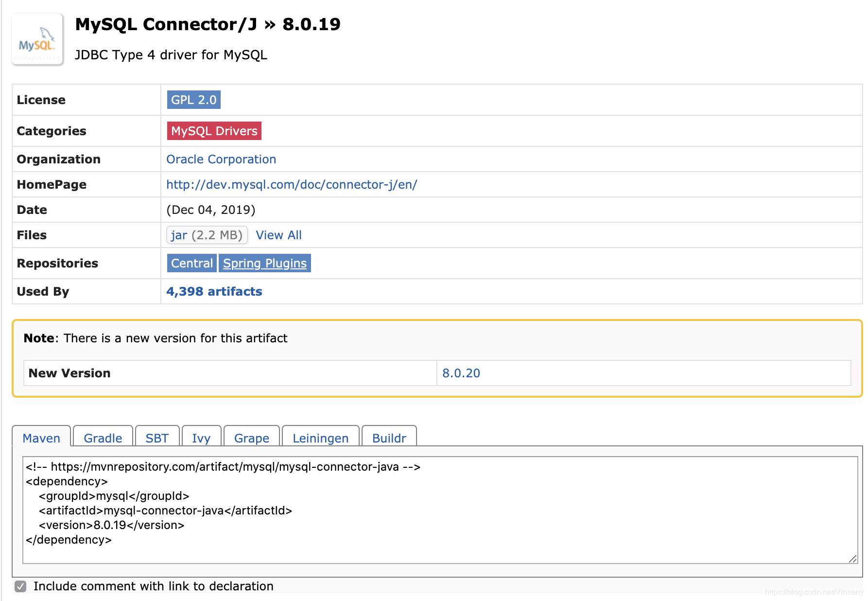Visit the dev.mysql.com connector-j homepage link
Viewport: 868px width, 601px height.
292,185
